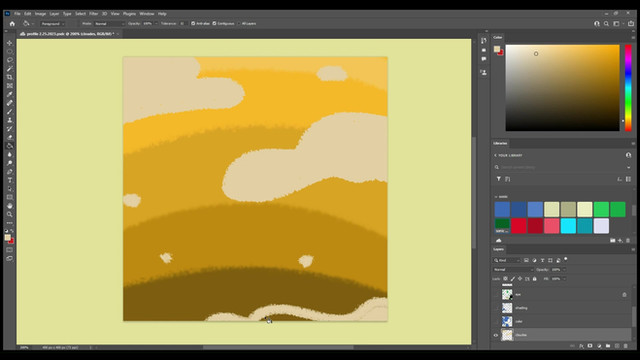Select the Healing Brush tool
This screenshot has width=640, height=360.
(9, 103)
